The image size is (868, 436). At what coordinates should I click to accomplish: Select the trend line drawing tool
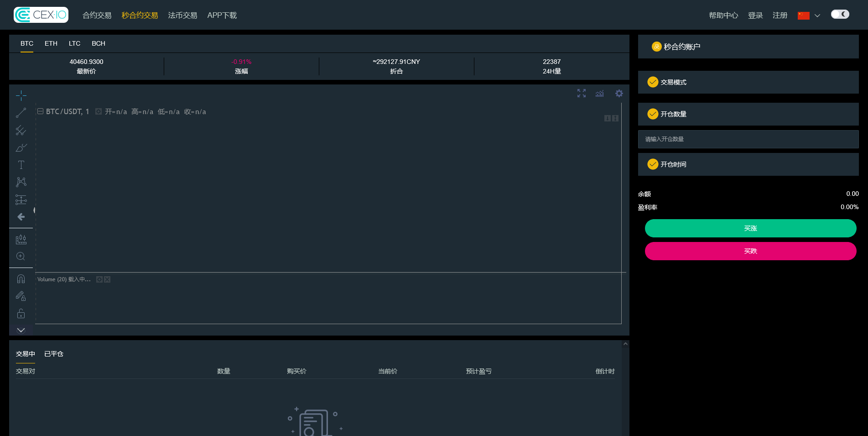pyautogui.click(x=21, y=113)
